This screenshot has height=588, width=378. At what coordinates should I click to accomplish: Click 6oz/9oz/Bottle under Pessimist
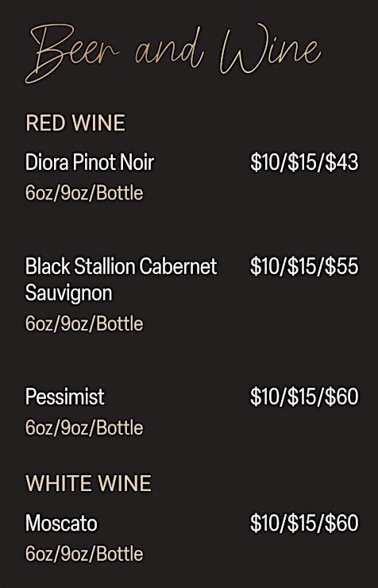tap(84, 427)
